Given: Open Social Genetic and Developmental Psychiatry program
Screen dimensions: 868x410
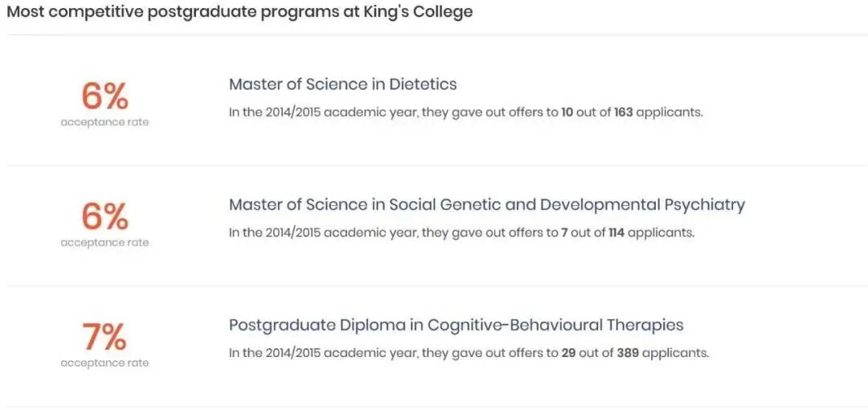Looking at the screenshot, I should click(486, 205).
